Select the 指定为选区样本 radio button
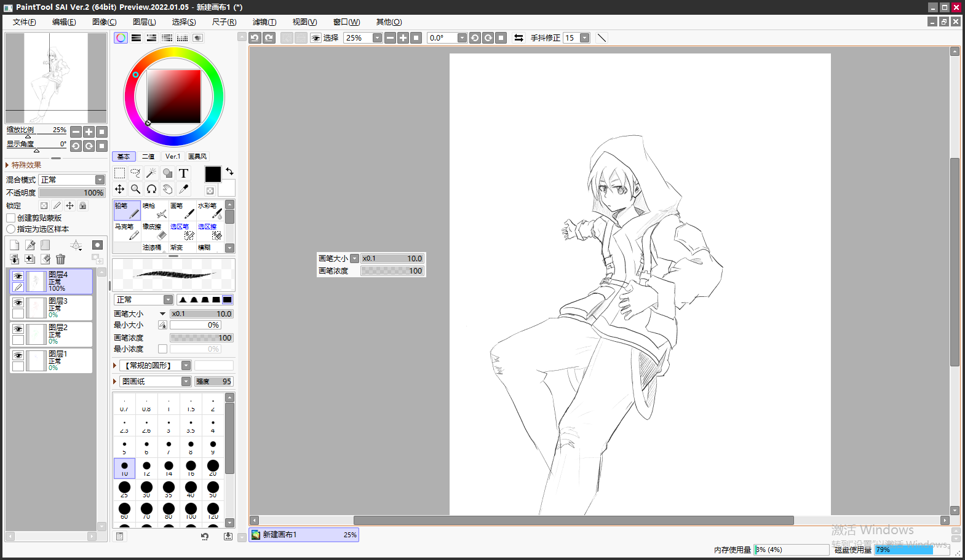The image size is (965, 560). pos(11,229)
